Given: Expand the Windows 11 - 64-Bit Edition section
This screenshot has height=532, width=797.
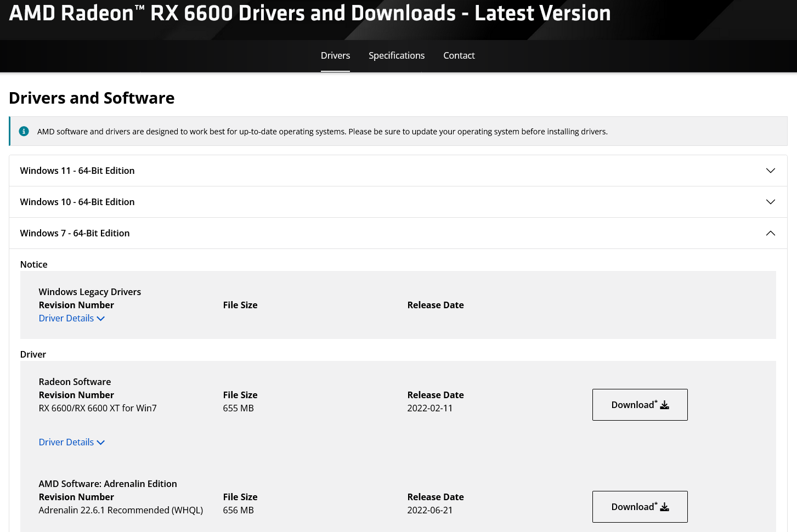Looking at the screenshot, I should (398, 171).
